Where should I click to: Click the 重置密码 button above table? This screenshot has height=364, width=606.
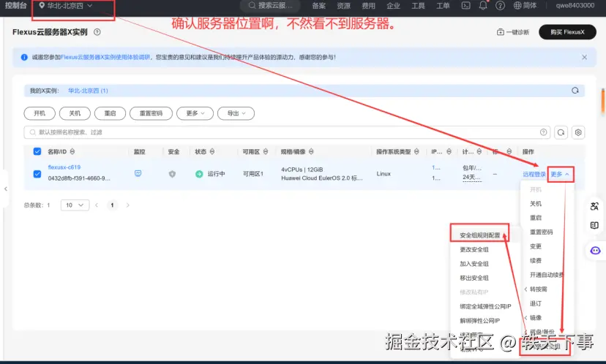pos(151,113)
